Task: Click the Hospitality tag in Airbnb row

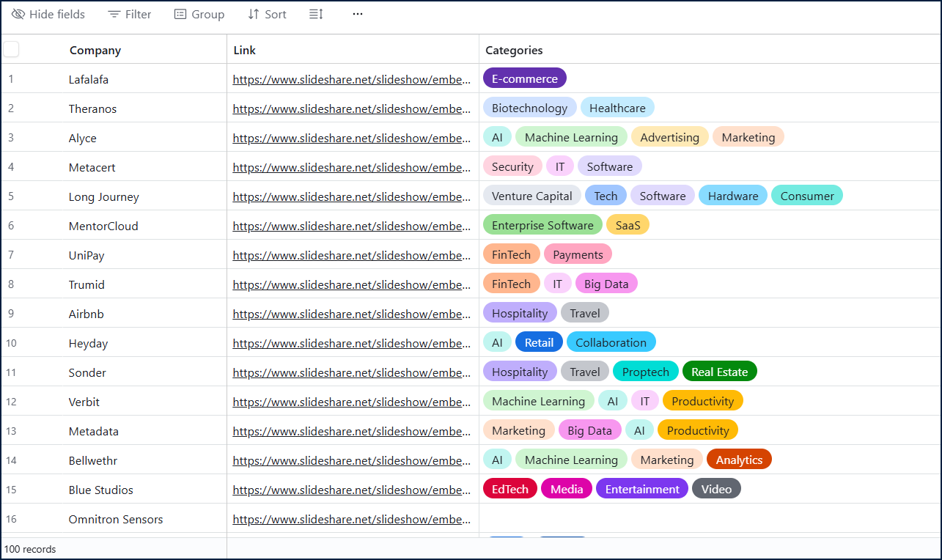Action: (x=520, y=313)
